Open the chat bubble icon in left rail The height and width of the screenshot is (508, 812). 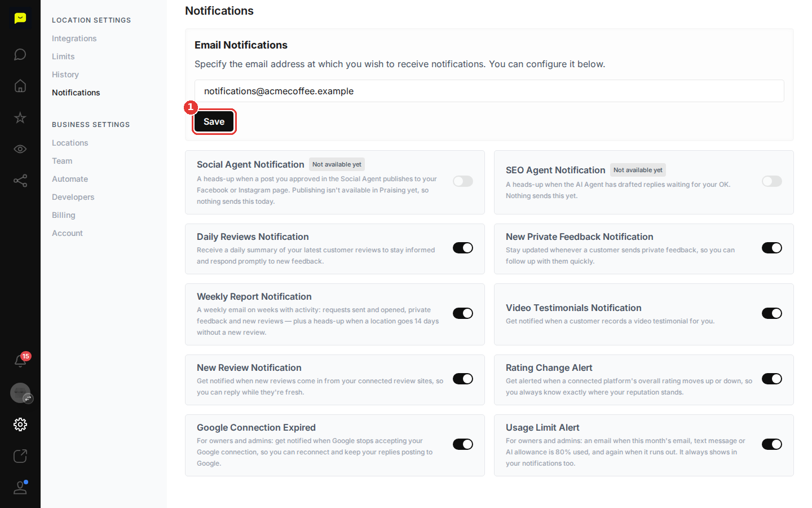click(20, 54)
